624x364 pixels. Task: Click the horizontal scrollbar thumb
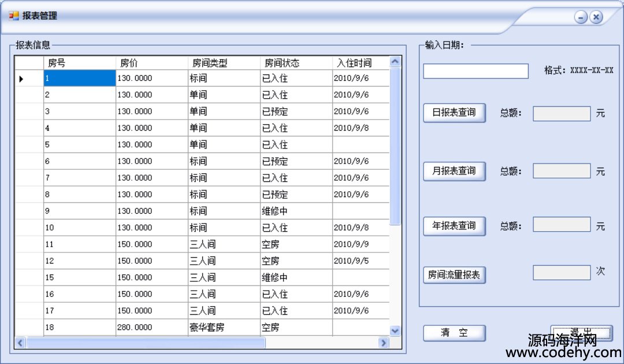pos(146,343)
